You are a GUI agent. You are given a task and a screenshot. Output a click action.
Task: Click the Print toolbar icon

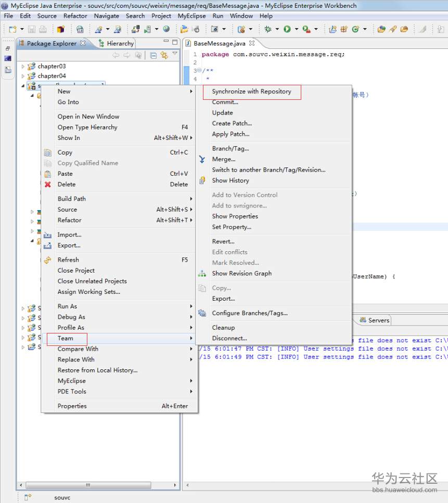coord(43,29)
